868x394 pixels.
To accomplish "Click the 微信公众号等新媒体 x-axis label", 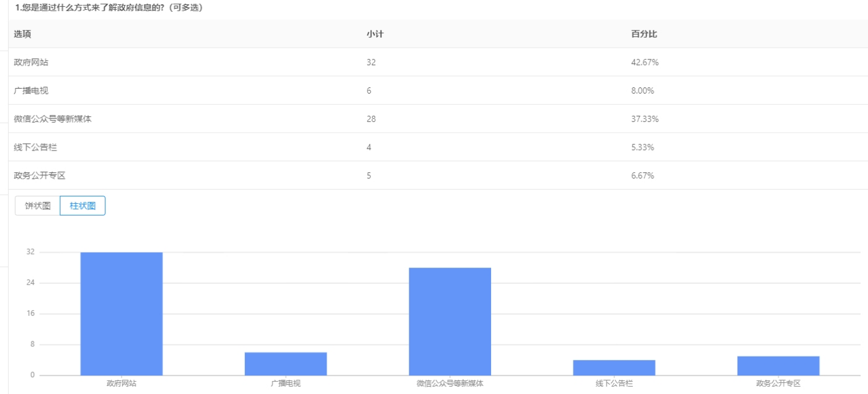I will click(x=450, y=383).
